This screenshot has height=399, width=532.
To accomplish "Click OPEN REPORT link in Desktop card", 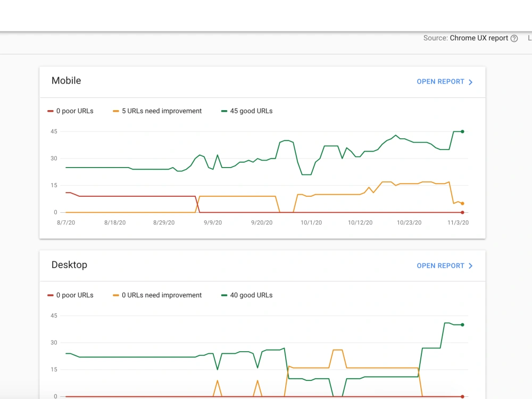I will [440, 266].
